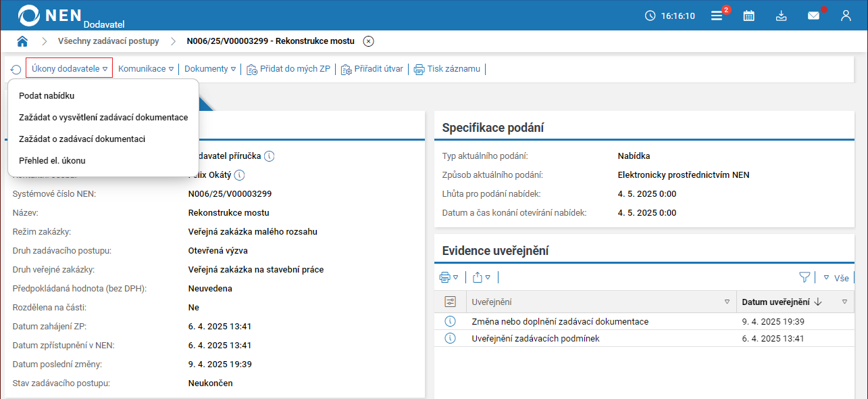Open column settings icon in table header
The width and height of the screenshot is (868, 399).
point(450,302)
